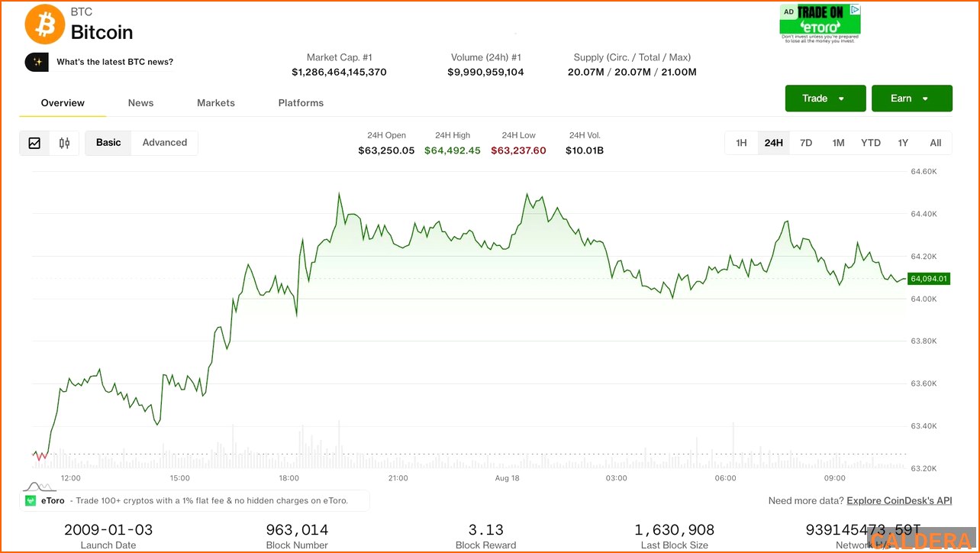Click the 24h volume value $9,990,959,104
The image size is (980, 553).
point(485,73)
